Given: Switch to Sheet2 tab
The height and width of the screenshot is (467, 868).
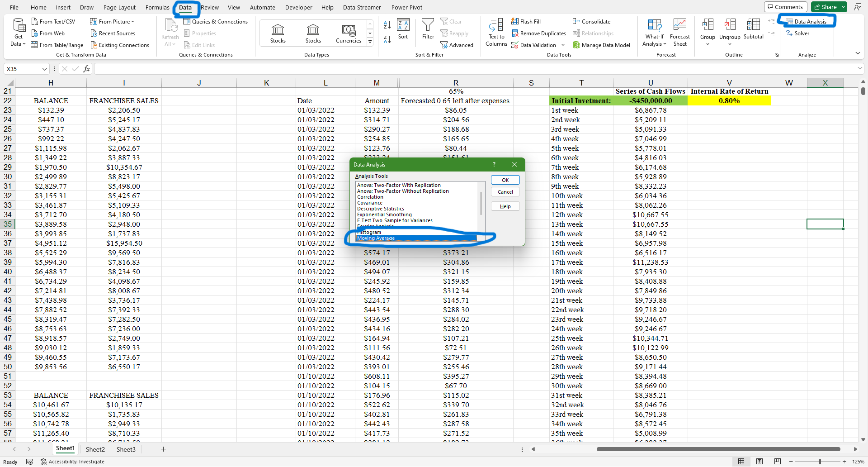Looking at the screenshot, I should click(95, 449).
